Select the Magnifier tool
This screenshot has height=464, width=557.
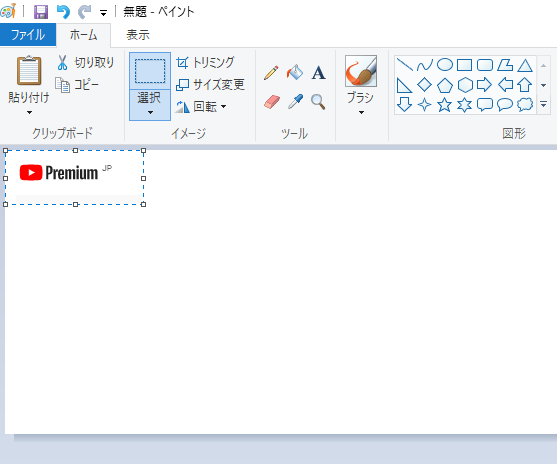318,102
